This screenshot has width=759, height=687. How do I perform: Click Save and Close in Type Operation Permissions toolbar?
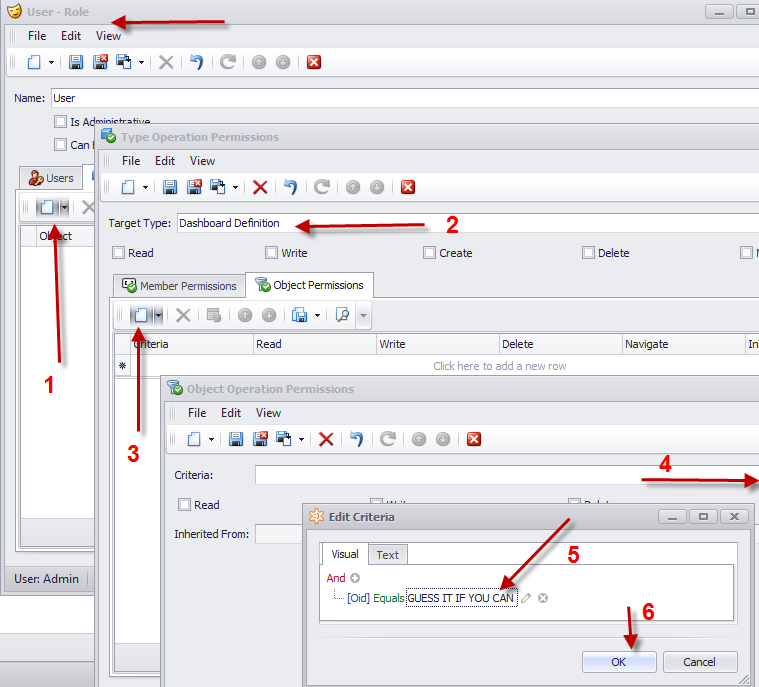(x=194, y=187)
